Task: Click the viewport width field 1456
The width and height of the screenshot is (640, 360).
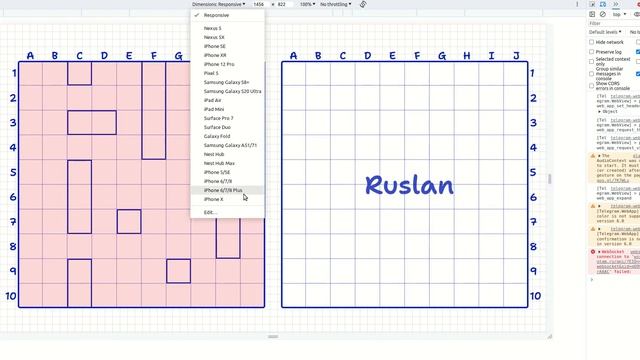Action: click(259, 4)
